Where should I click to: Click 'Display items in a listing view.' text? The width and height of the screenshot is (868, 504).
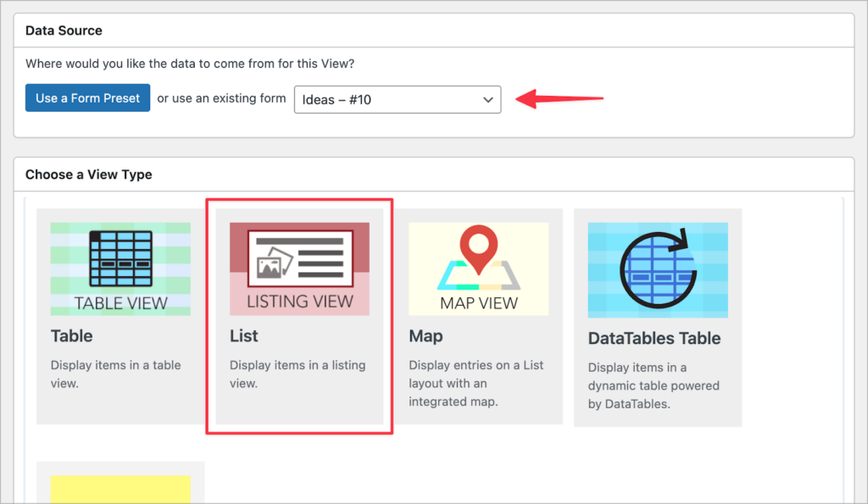coord(298,374)
